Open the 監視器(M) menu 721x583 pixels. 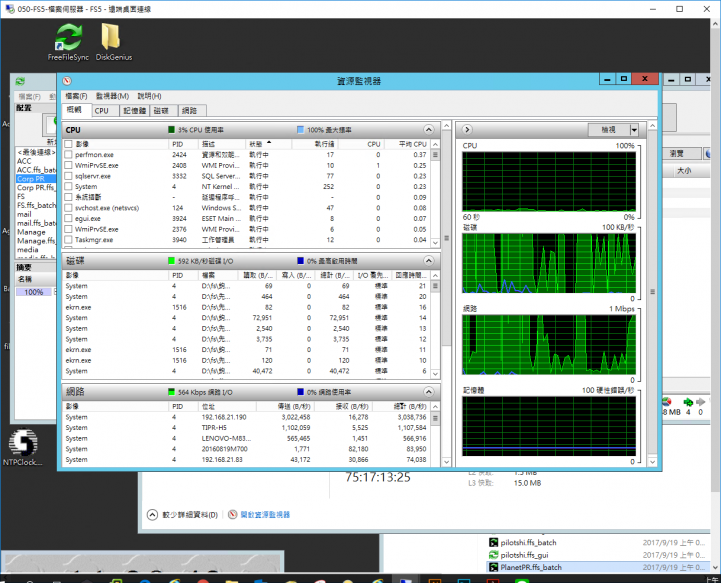point(112,96)
